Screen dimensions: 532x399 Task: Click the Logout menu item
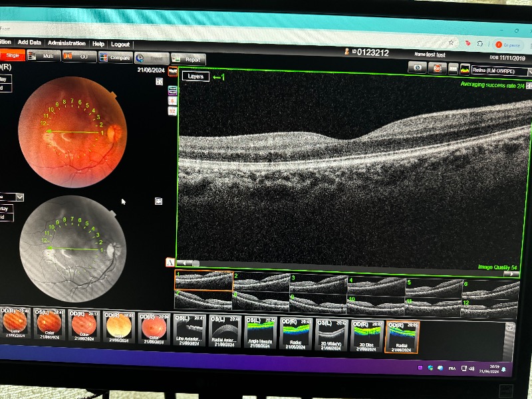click(x=120, y=44)
